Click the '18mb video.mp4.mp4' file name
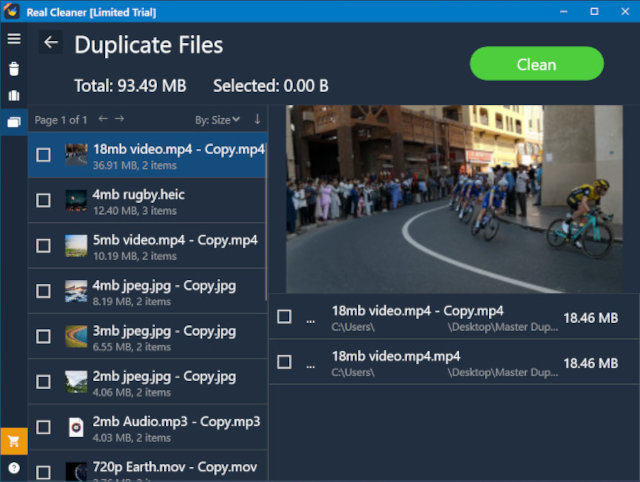This screenshot has width=640, height=482. point(396,356)
